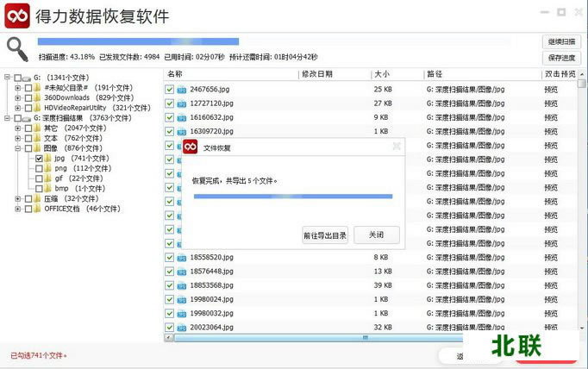Click the 关闭 button in dialog
Image resolution: width=588 pixels, height=369 pixels.
coord(377,235)
